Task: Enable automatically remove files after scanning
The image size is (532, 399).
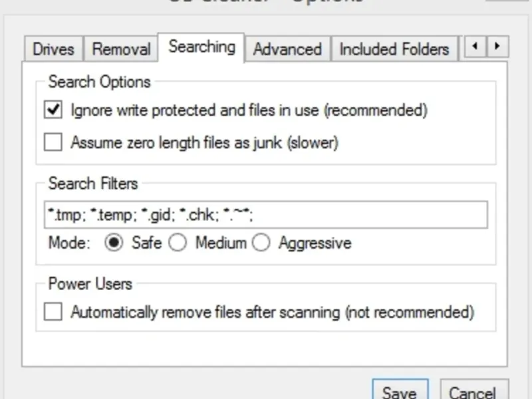Action: [53, 311]
